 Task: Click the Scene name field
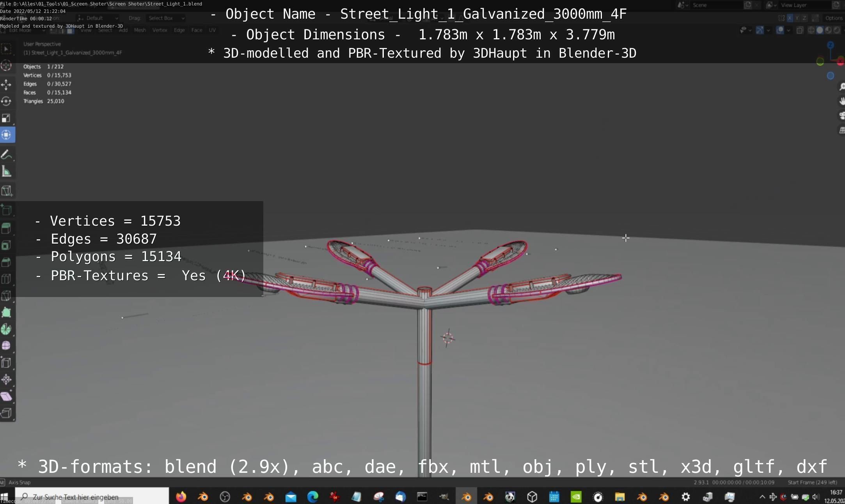[x=716, y=5]
